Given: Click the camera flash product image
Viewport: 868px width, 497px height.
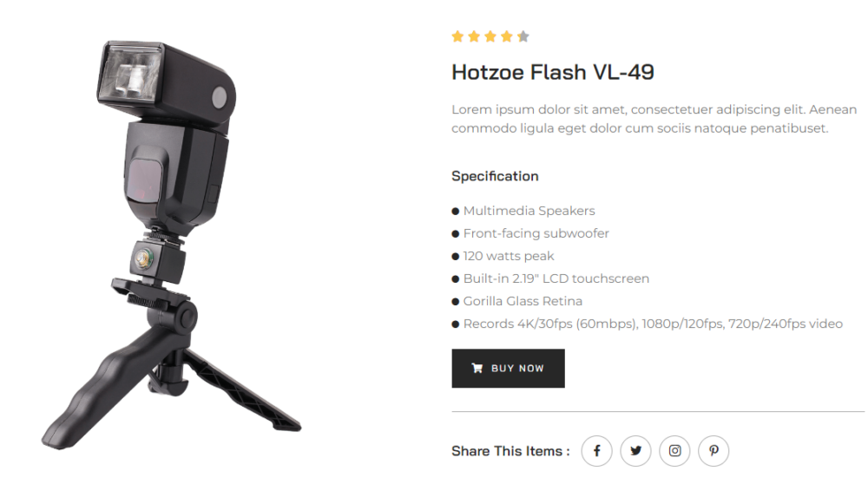Looking at the screenshot, I should coord(171,245).
